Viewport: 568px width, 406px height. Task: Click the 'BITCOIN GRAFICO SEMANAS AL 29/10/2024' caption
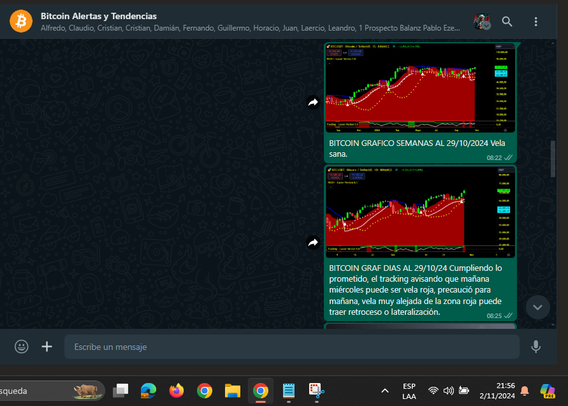417,148
